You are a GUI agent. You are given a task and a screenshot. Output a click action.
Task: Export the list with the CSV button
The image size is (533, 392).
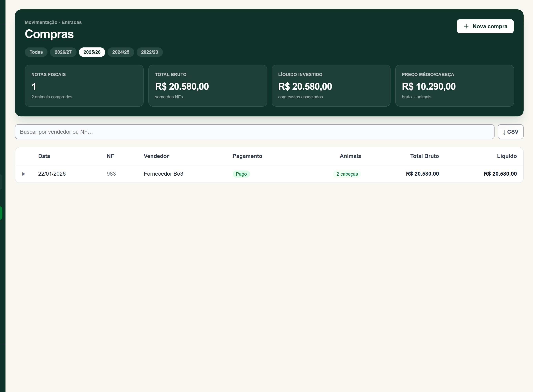click(x=510, y=132)
